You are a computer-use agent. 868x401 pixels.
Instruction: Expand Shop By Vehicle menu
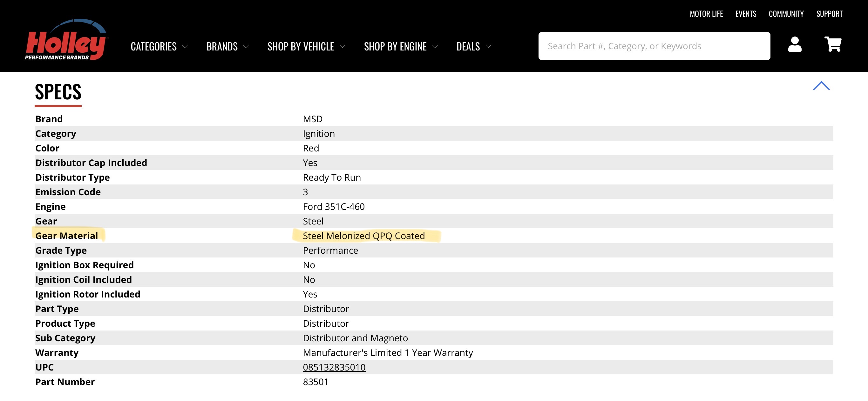(x=306, y=46)
